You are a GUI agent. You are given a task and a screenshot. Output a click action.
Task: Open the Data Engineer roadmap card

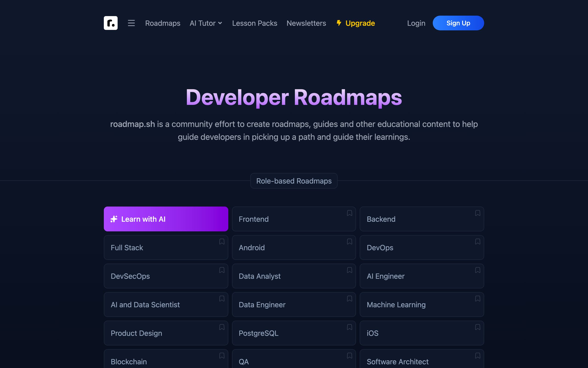[x=294, y=304]
